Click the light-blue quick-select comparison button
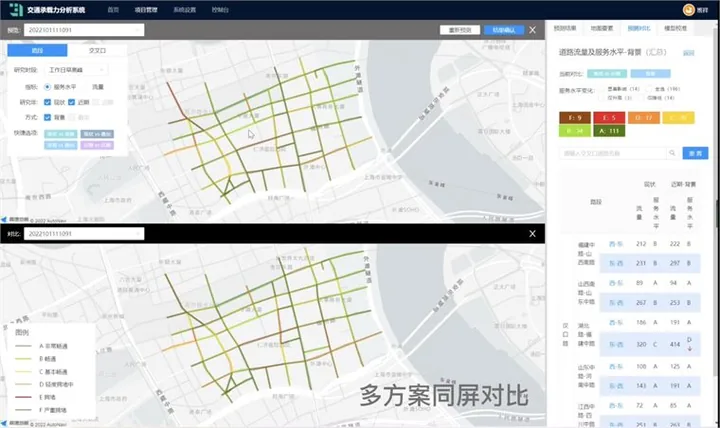The width and height of the screenshot is (720, 428). (61, 145)
